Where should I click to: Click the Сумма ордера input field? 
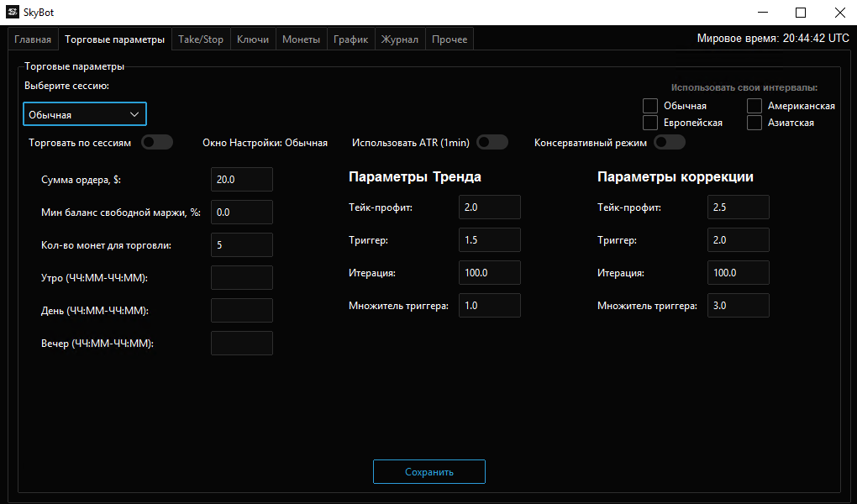pos(242,179)
